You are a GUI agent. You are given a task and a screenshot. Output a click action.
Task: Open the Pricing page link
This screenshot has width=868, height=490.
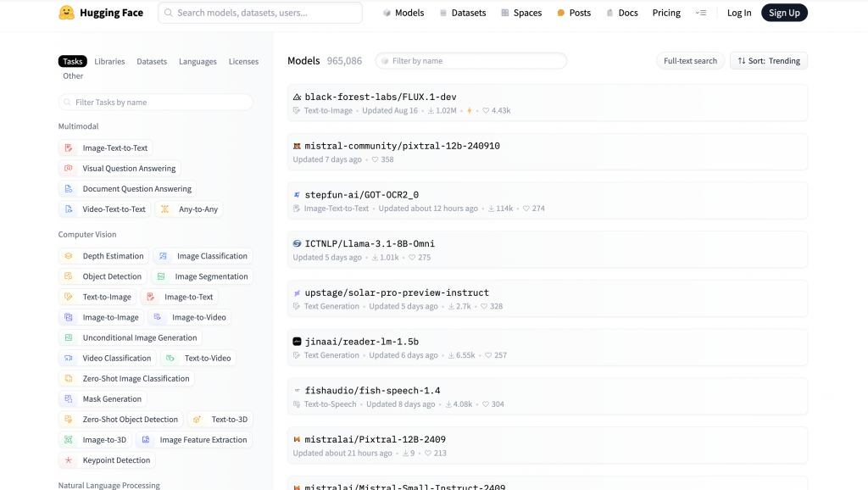tap(666, 13)
